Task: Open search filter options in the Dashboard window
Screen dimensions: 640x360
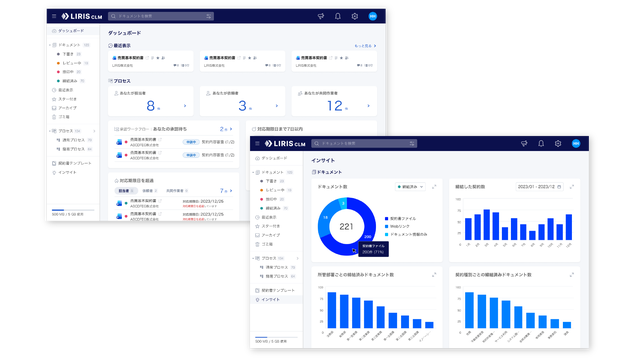Action: pos(209,16)
